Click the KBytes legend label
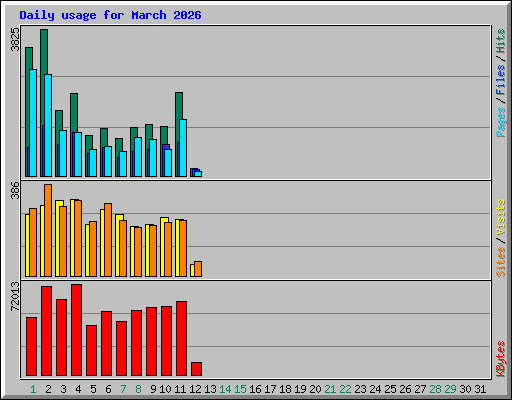 pos(501,359)
